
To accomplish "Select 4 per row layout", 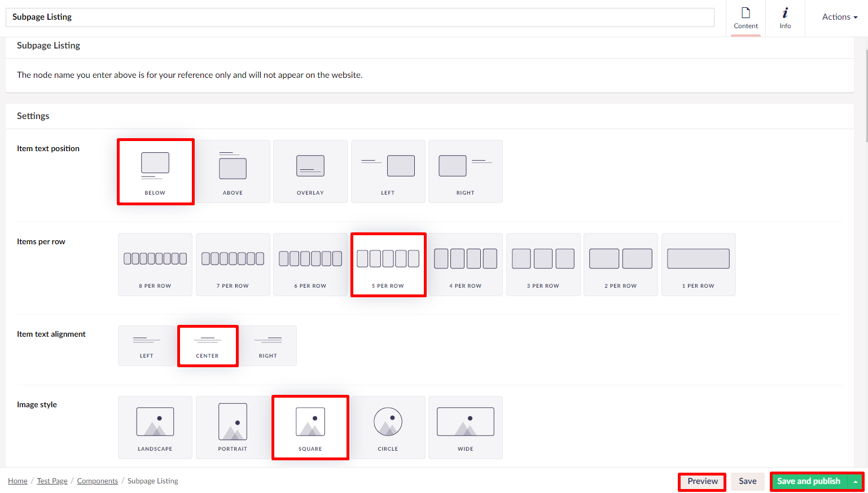I will 466,265.
